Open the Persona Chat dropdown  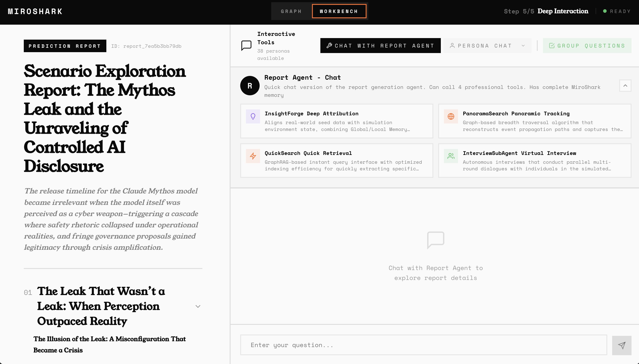point(487,46)
